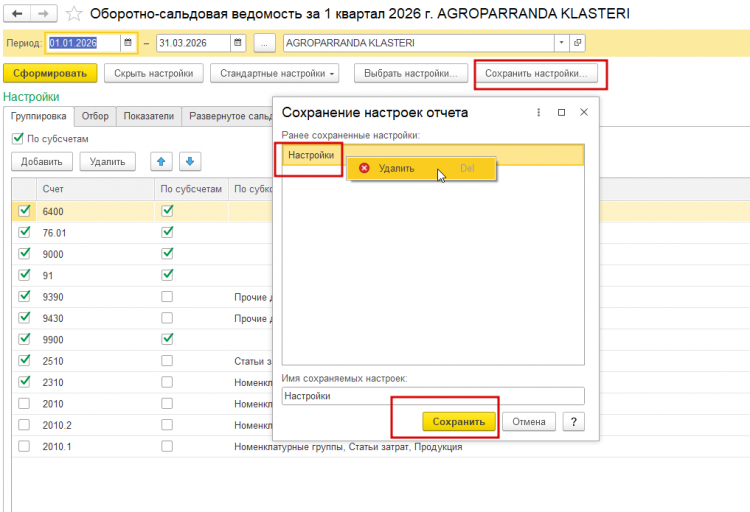Click the По субсчетам column header
The height and width of the screenshot is (512, 750).
(x=191, y=189)
